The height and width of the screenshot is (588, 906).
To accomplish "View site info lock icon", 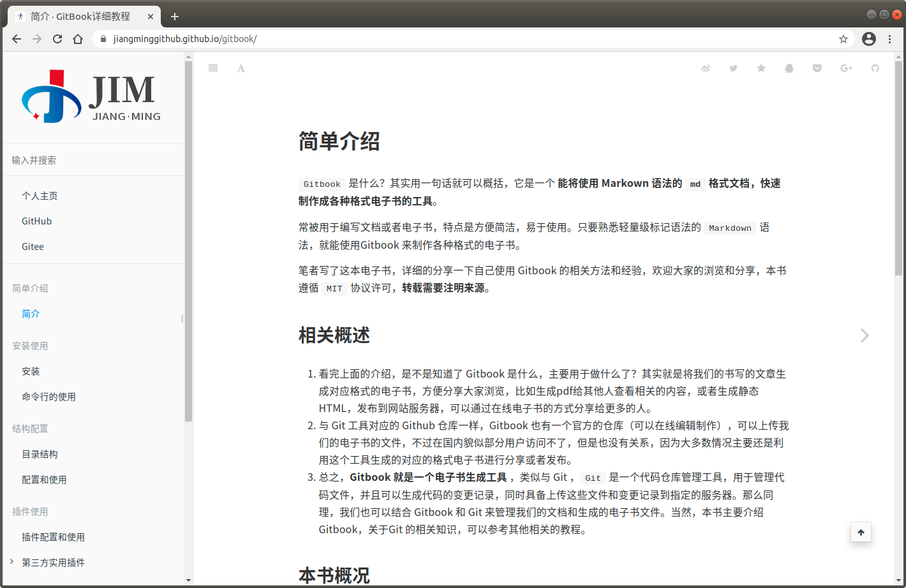I will [103, 39].
